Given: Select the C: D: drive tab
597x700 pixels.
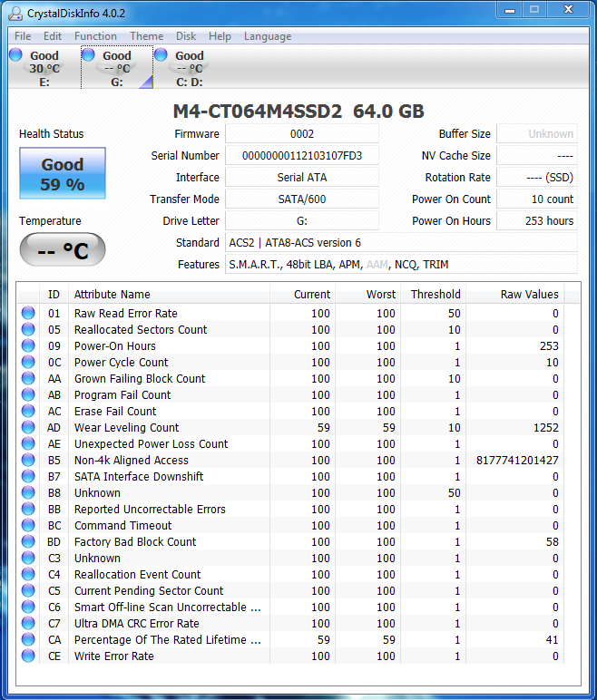Looking at the screenshot, I should [190, 67].
